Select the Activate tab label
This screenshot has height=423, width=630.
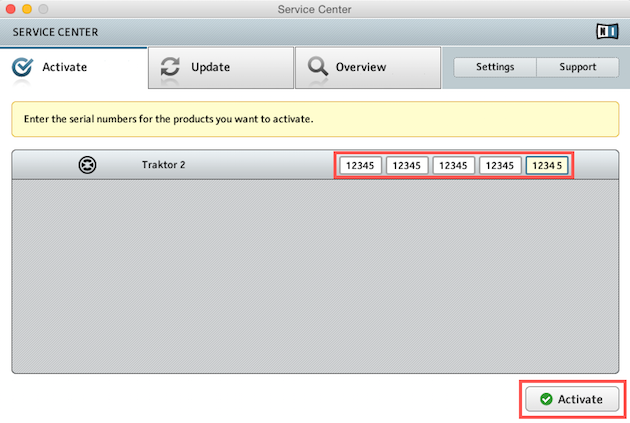click(64, 67)
